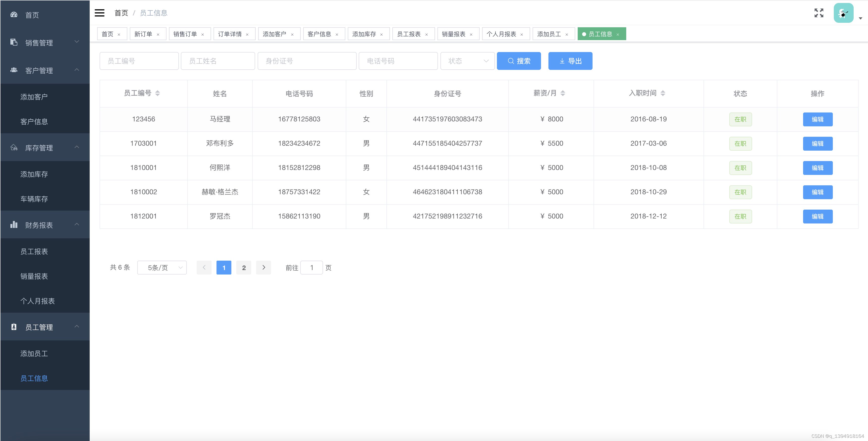Screen dimensions: 868x441
Task: Close the 新订单 tab
Action: [158, 34]
